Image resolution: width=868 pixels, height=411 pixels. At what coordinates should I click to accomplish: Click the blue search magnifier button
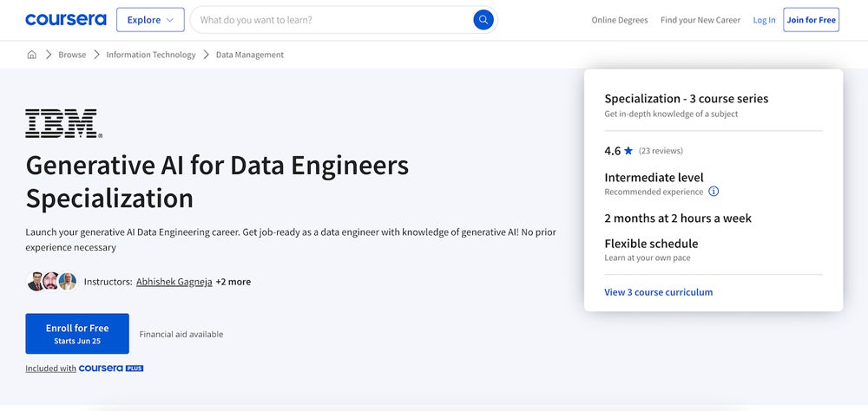[483, 20]
